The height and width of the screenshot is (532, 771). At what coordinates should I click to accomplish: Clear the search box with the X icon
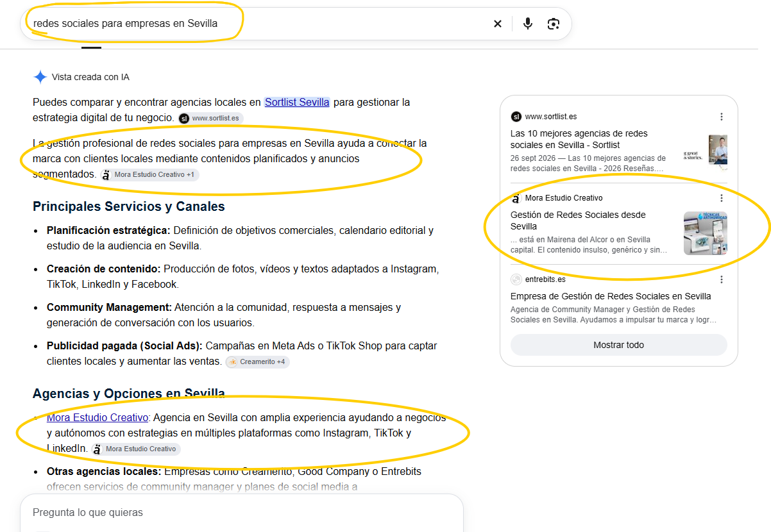click(498, 24)
